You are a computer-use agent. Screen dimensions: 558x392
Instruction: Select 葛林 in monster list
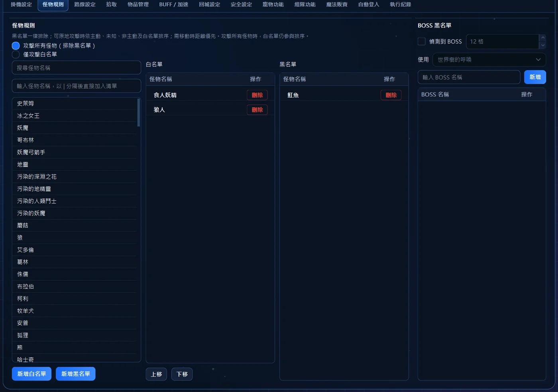click(x=75, y=262)
